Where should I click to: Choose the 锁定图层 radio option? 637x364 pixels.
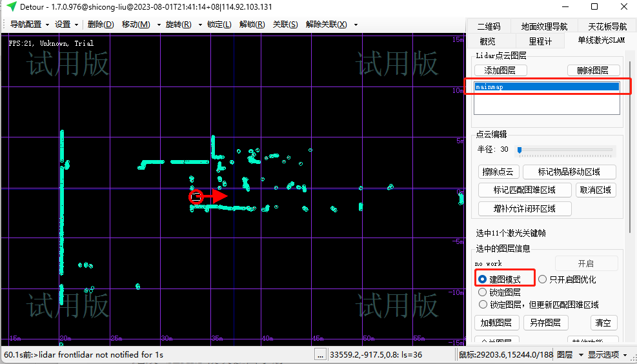click(483, 292)
